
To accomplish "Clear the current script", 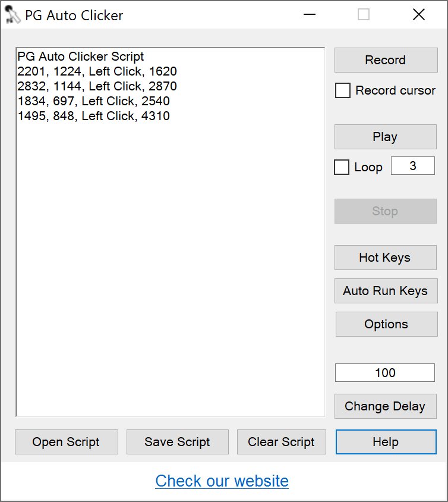I will (x=281, y=442).
